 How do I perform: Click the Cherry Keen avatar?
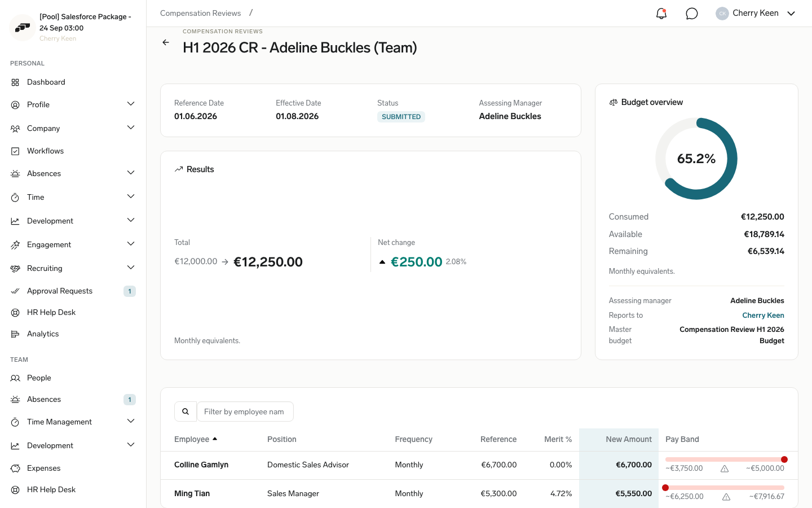722,14
